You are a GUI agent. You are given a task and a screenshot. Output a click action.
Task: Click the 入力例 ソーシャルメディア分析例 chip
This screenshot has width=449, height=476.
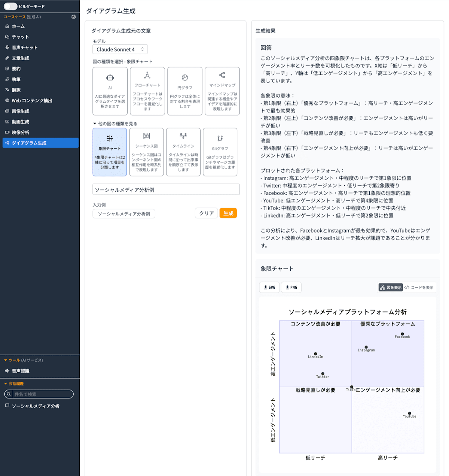pos(124,214)
